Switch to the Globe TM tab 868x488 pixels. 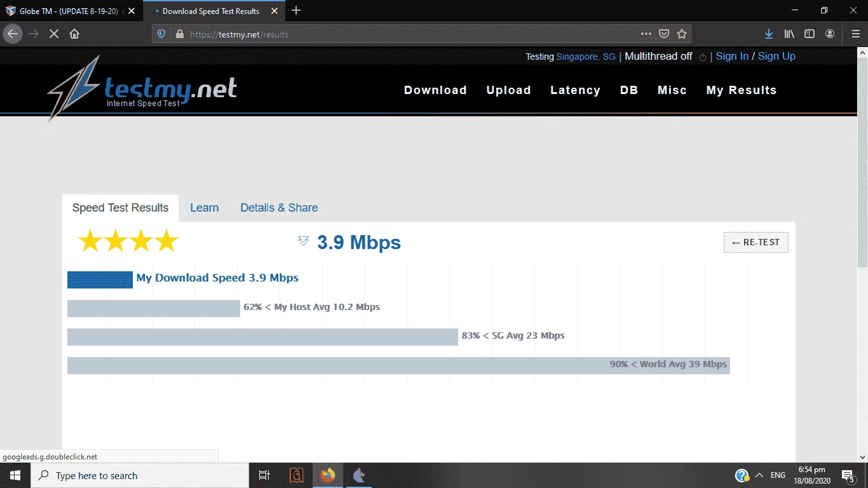[71, 11]
